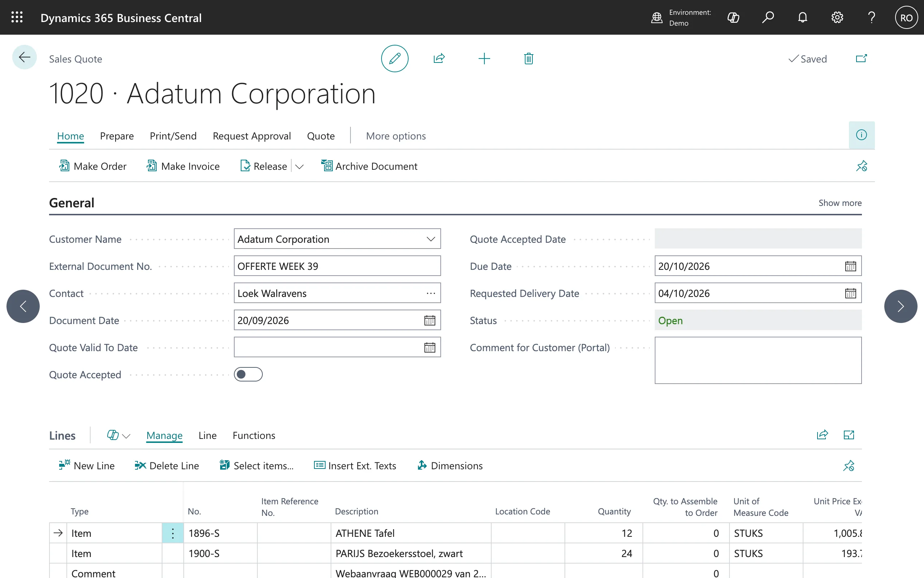Click Select items... action
The width and height of the screenshot is (924, 578).
tap(257, 466)
